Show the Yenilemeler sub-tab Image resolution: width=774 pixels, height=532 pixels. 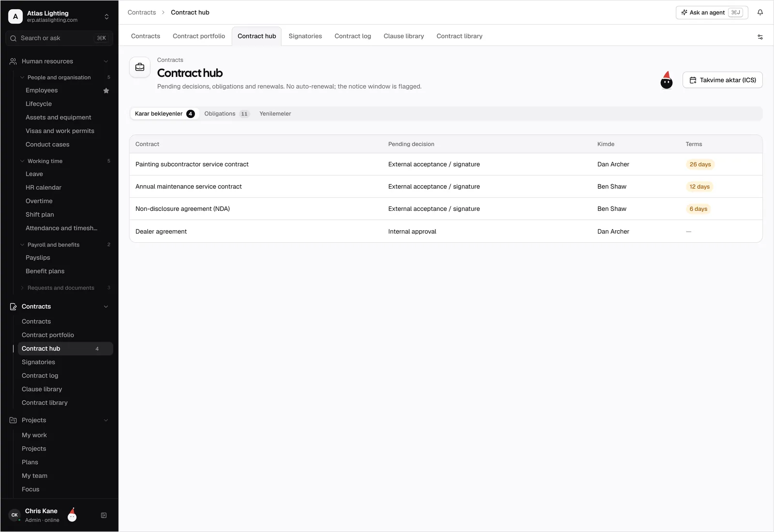[275, 114]
